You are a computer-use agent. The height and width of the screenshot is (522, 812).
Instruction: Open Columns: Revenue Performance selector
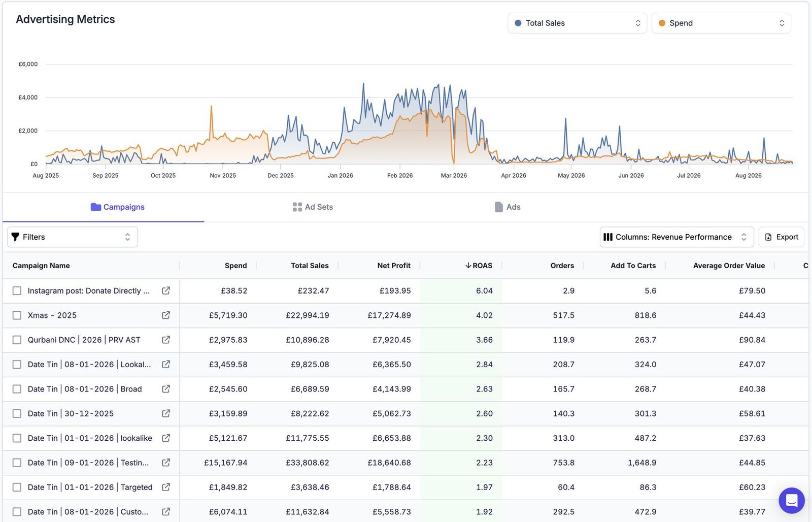point(676,237)
